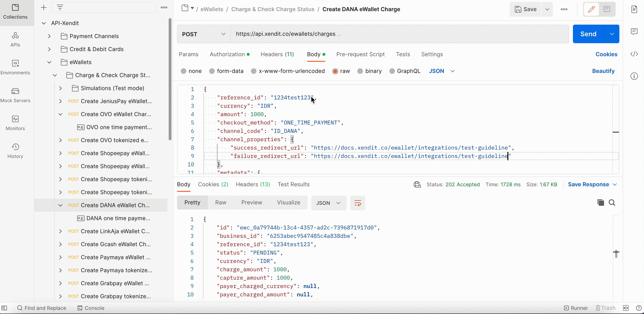Expand the Payment Channels folder
Viewport: 644px width, 314px height.
(x=49, y=36)
